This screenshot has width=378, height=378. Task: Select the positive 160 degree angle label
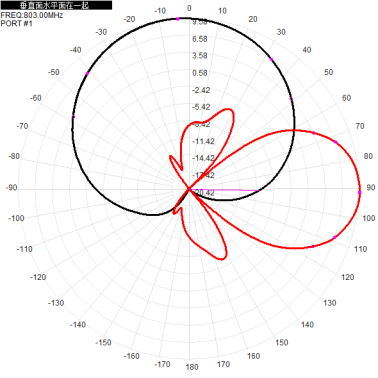click(253, 356)
